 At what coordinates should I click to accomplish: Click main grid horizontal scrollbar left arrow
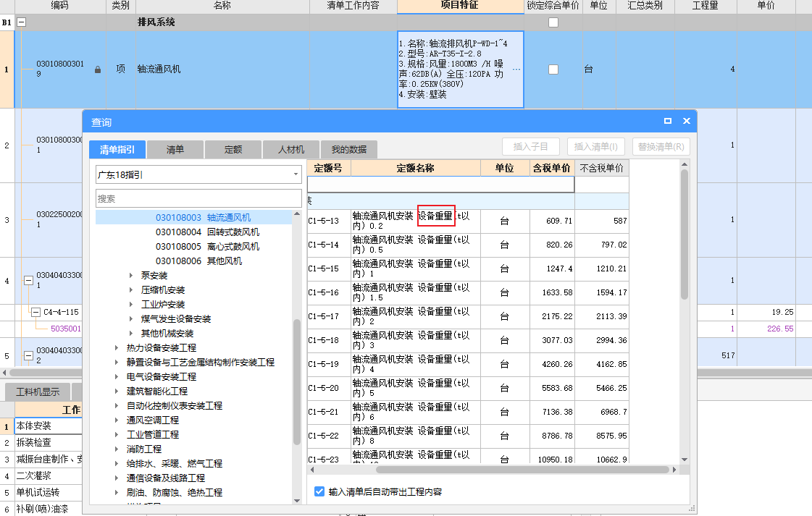4,372
